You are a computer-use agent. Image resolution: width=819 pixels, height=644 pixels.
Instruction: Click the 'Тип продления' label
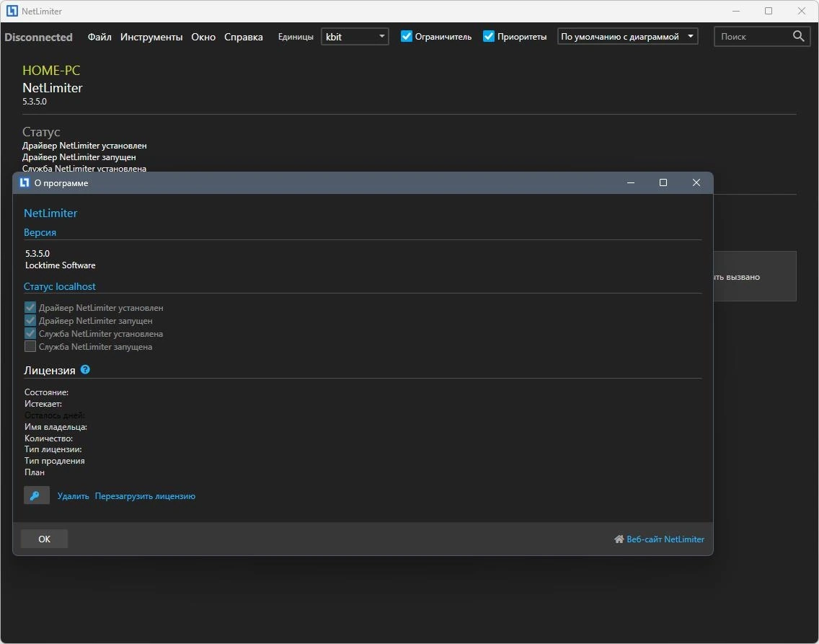54,461
